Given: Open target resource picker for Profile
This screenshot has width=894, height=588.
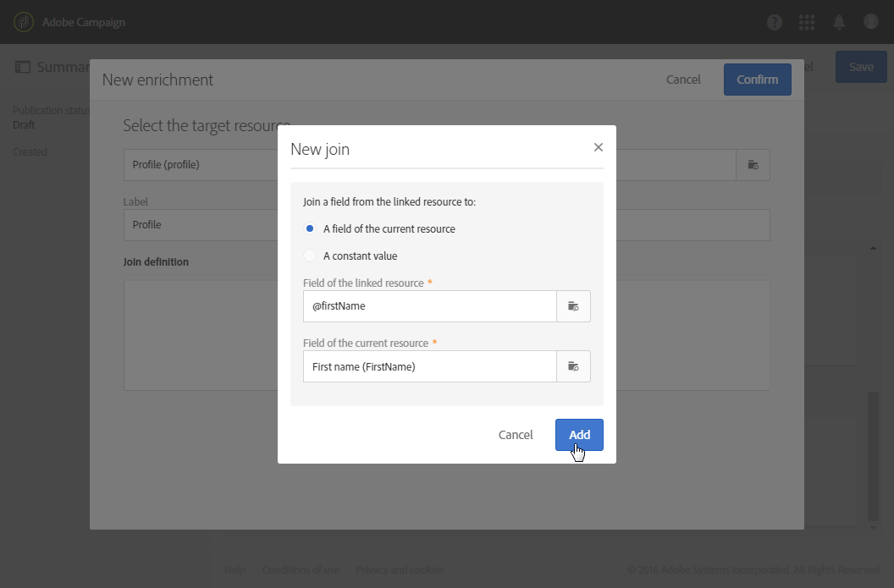Looking at the screenshot, I should click(753, 165).
